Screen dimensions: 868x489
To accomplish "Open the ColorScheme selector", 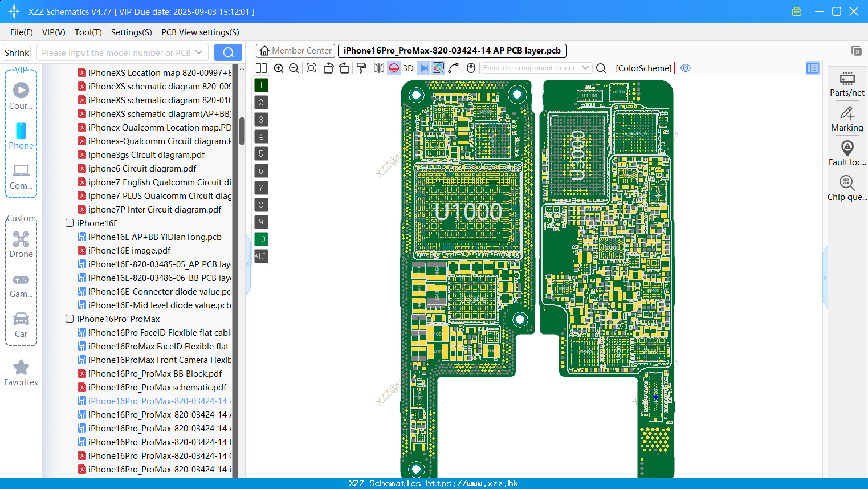I will [x=643, y=68].
